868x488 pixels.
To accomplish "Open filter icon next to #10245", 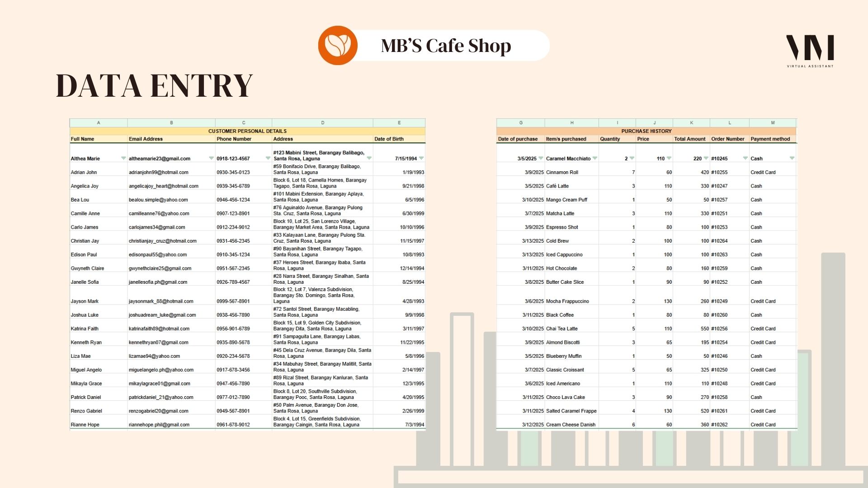I will tap(745, 159).
